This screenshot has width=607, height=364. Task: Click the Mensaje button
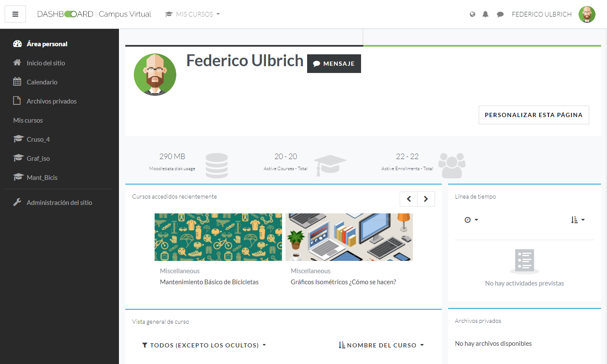tap(334, 64)
